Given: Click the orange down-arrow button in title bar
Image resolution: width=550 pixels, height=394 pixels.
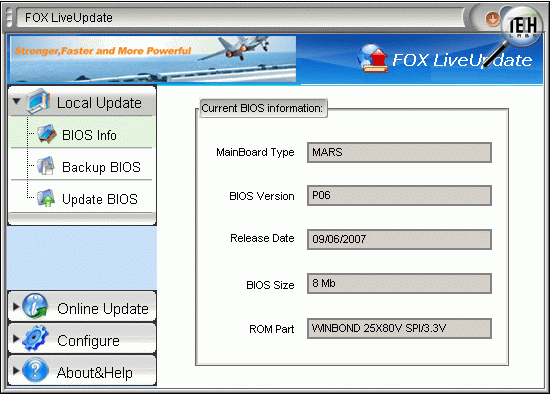Looking at the screenshot, I should 493,19.
